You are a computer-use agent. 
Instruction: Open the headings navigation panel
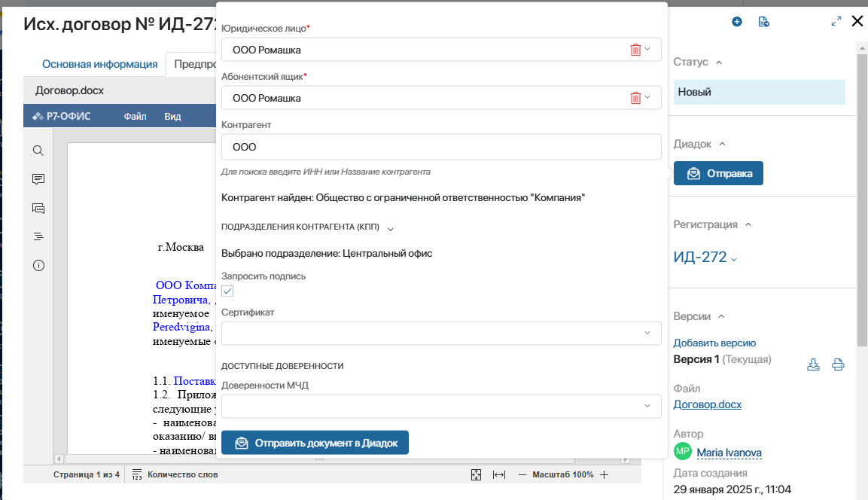tap(38, 236)
